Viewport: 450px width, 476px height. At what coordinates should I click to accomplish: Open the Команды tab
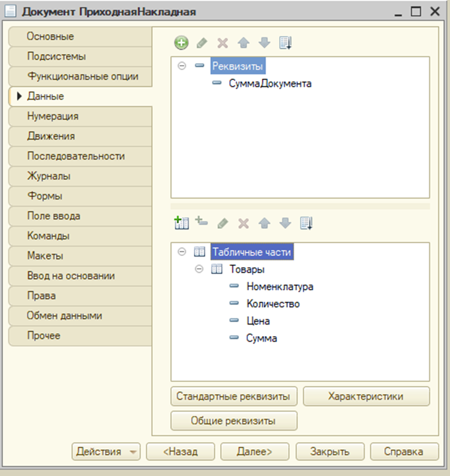[81, 236]
